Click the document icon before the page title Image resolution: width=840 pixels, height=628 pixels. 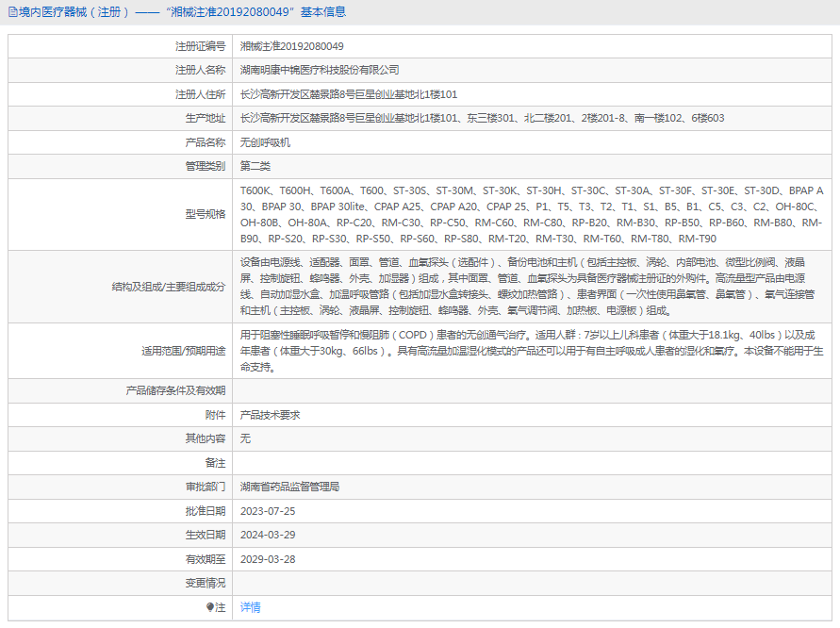(11, 12)
